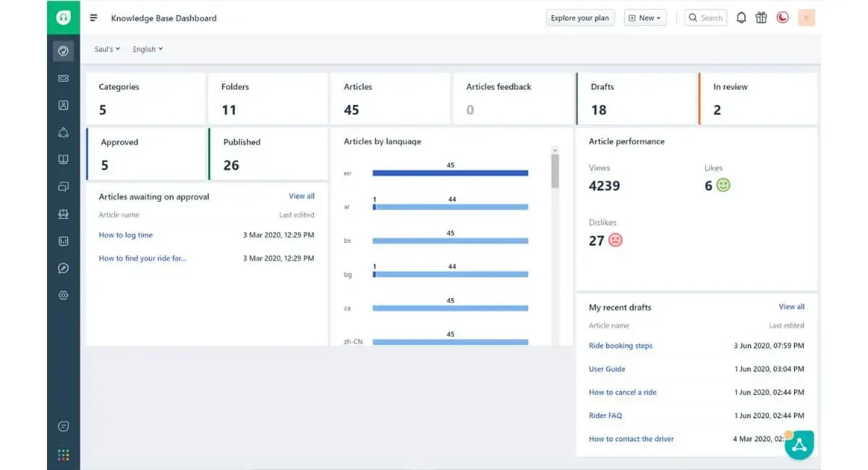Click the red crescent icon in header

pos(783,18)
